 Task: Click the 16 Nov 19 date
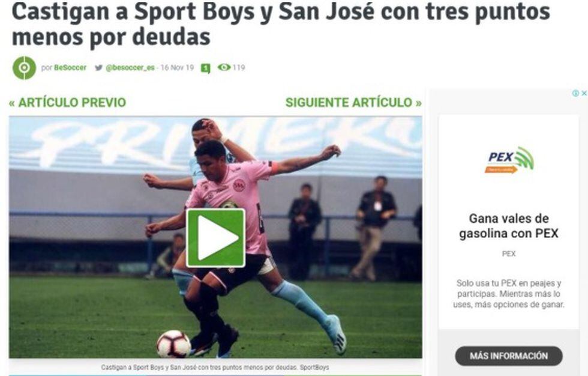coord(177,67)
